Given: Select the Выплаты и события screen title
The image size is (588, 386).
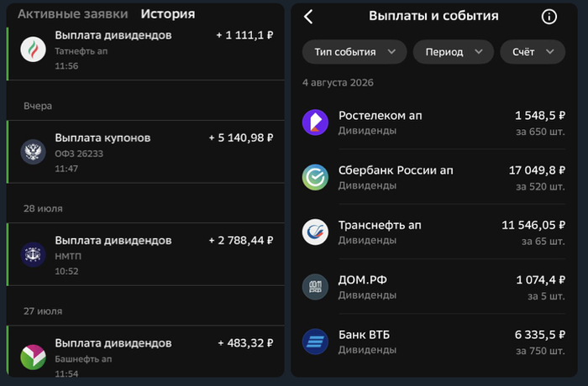Looking at the screenshot, I should (433, 16).
